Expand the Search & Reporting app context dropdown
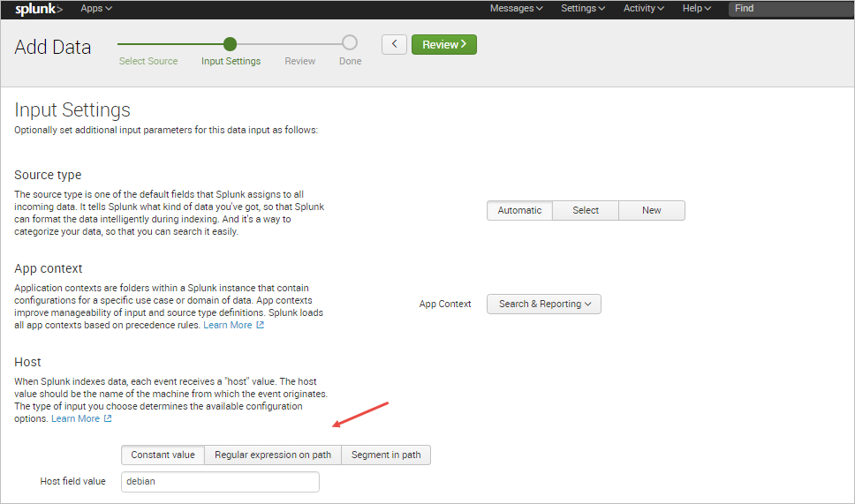Viewport: 855px width, 504px height. click(544, 304)
